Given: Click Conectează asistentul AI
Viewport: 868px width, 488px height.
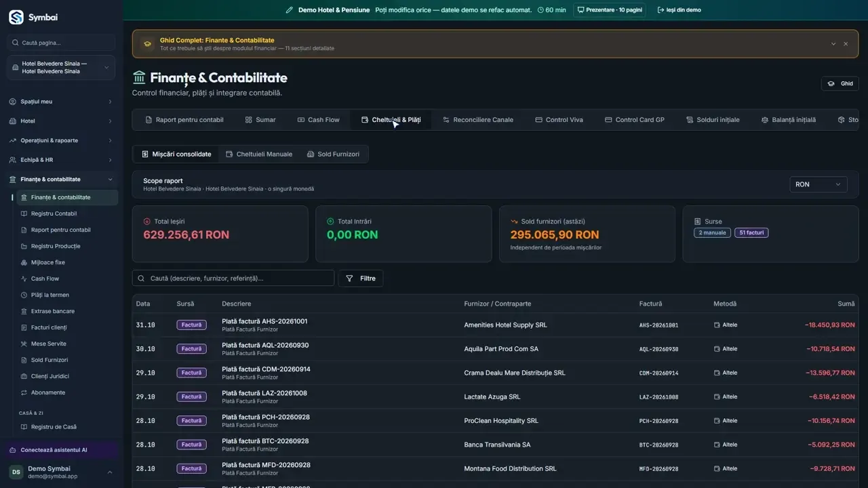Looking at the screenshot, I should [61, 450].
